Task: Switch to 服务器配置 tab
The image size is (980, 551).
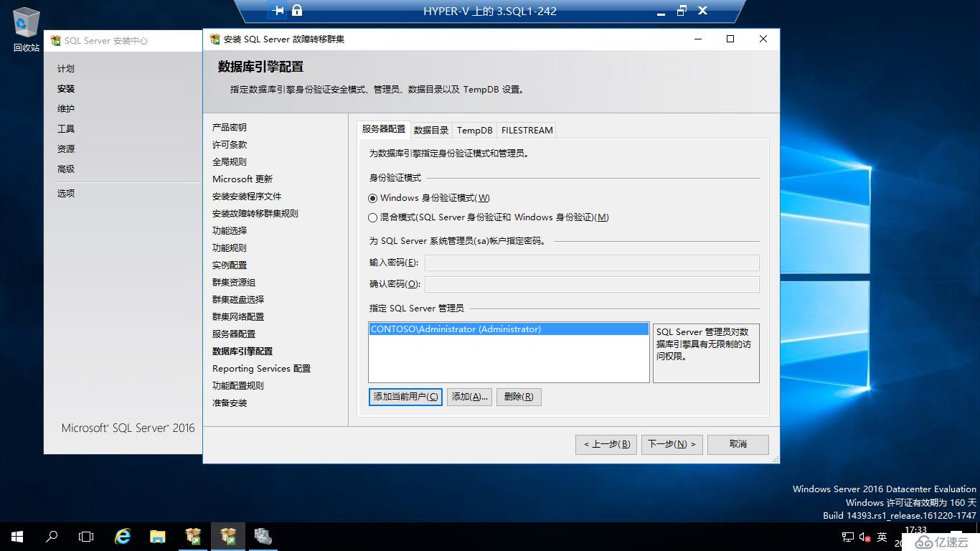Action: point(383,129)
